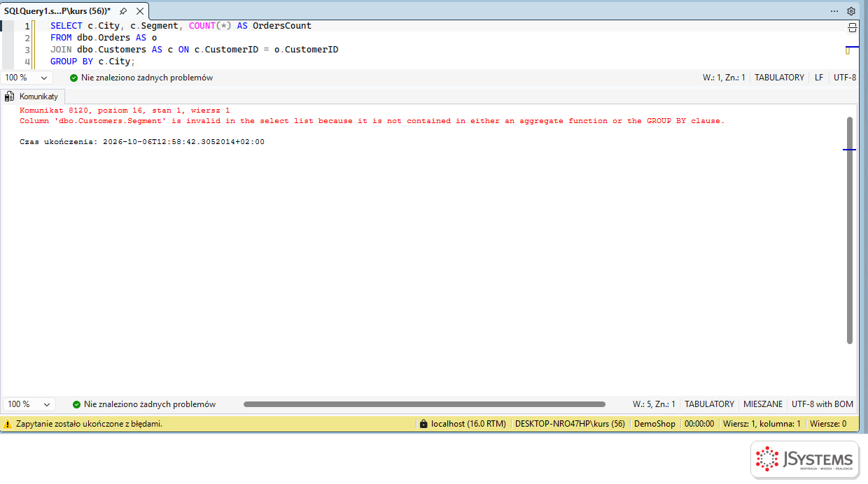Click the MIESZANE line ending indicator

point(763,404)
